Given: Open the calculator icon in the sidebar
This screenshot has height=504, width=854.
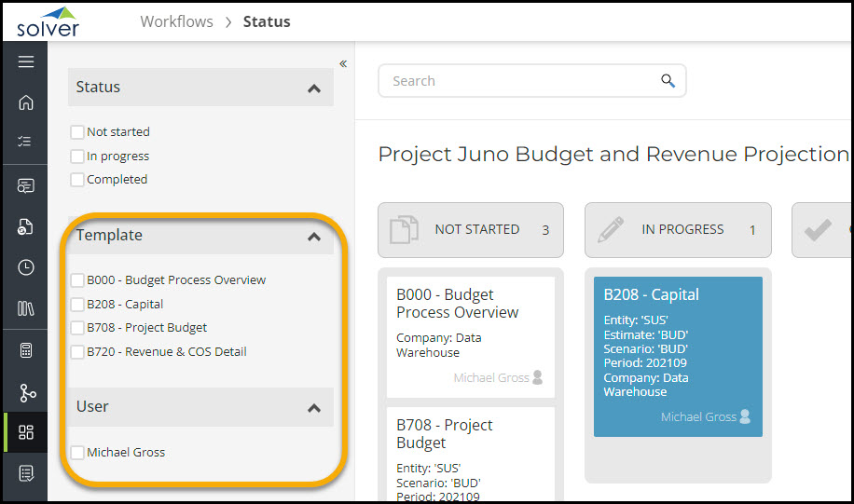Looking at the screenshot, I should 25,350.
